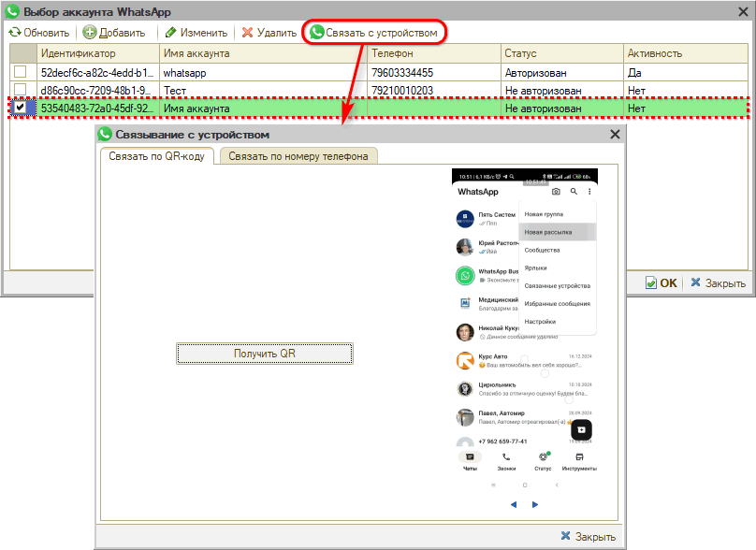Click the Чаты bottom navigation icon
756x550 pixels.
(x=470, y=457)
